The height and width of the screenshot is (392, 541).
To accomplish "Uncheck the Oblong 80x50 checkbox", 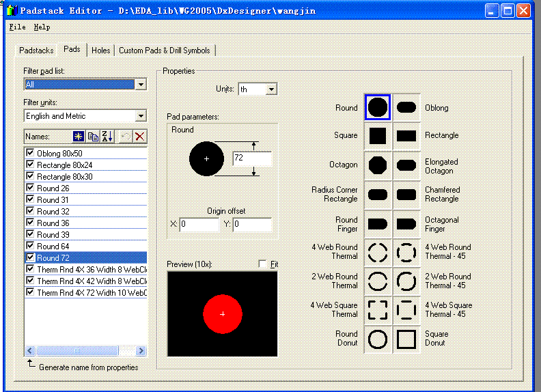I will coord(30,153).
